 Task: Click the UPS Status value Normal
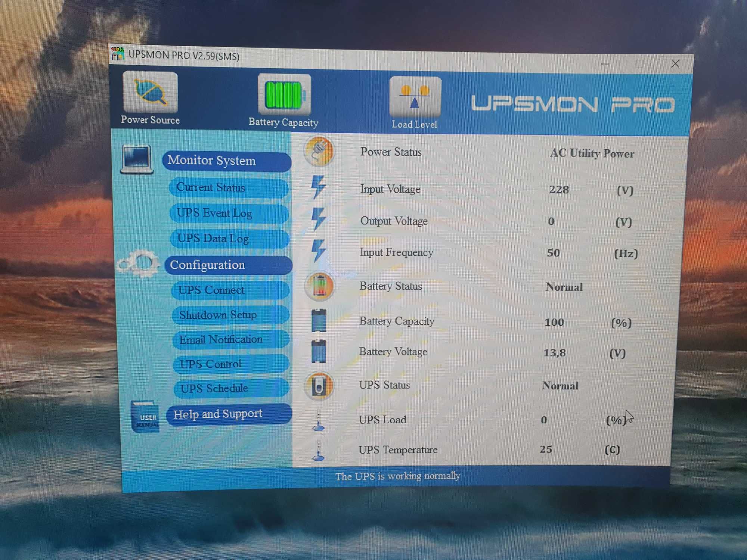click(560, 386)
